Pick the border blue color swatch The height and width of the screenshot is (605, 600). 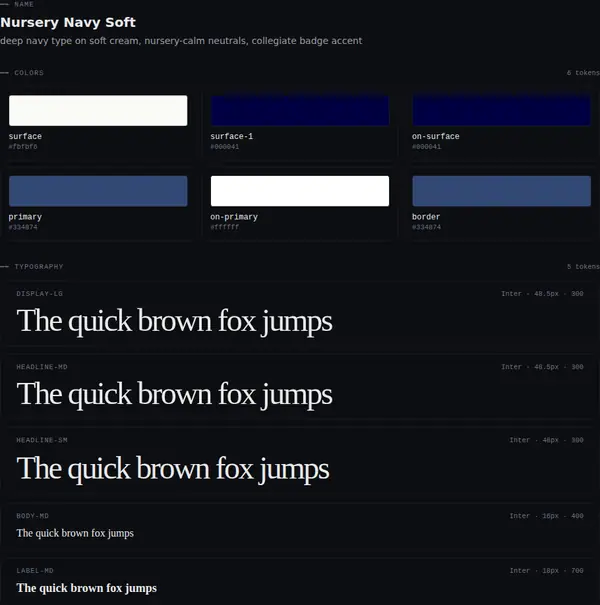(501, 191)
